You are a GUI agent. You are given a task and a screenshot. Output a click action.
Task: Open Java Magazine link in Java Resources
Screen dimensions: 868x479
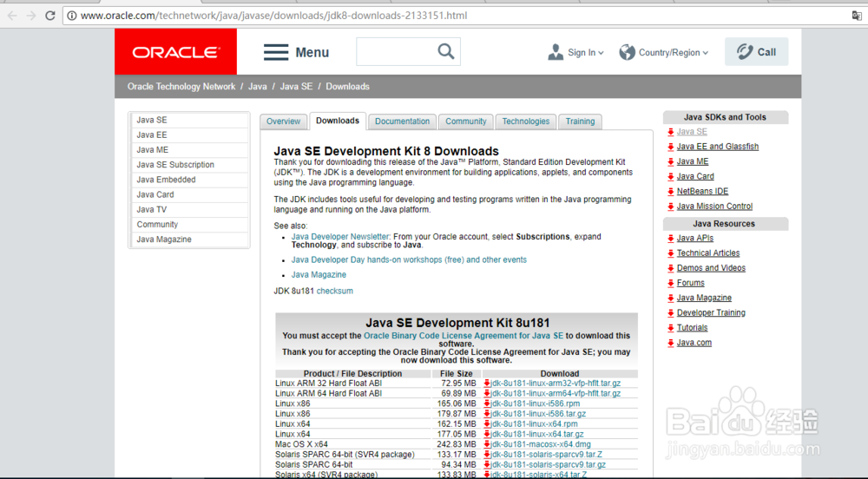pyautogui.click(x=704, y=298)
